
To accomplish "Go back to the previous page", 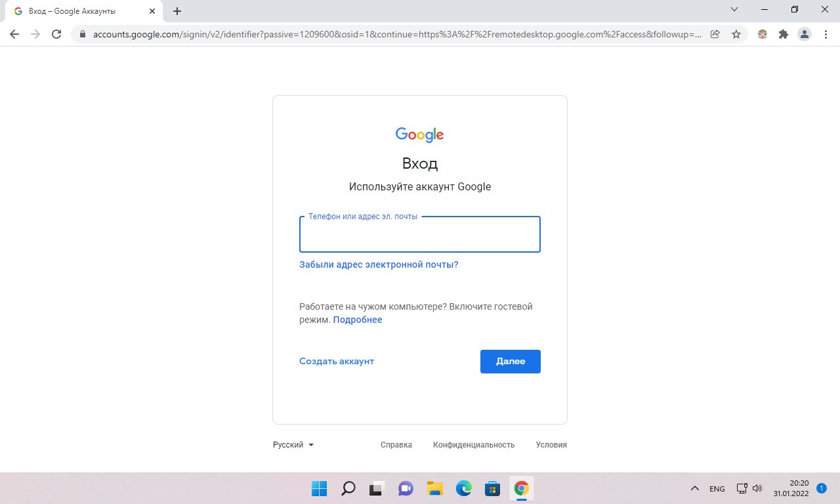I will (14, 34).
